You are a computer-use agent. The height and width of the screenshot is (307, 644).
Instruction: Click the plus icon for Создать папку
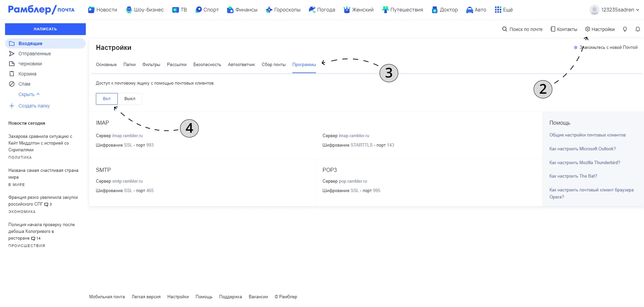(x=12, y=106)
